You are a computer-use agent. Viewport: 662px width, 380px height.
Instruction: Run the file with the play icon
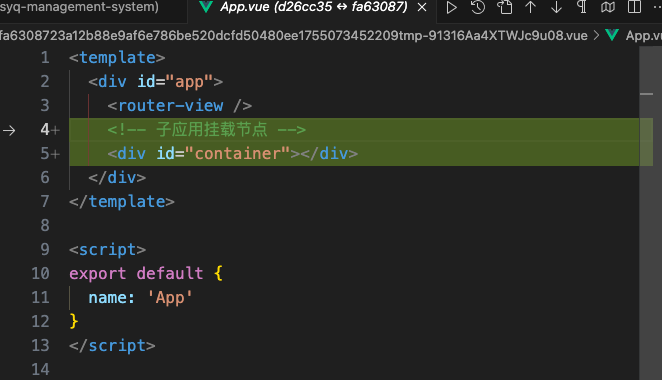pos(451,8)
